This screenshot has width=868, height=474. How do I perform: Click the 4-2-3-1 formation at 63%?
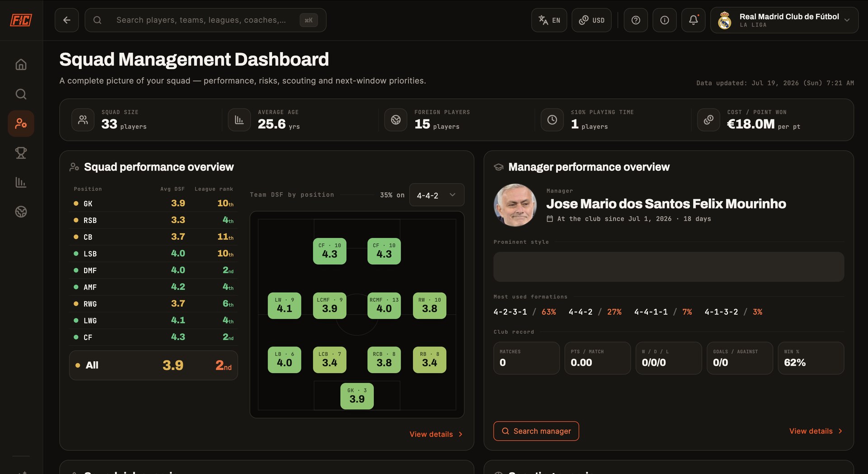coord(525,312)
